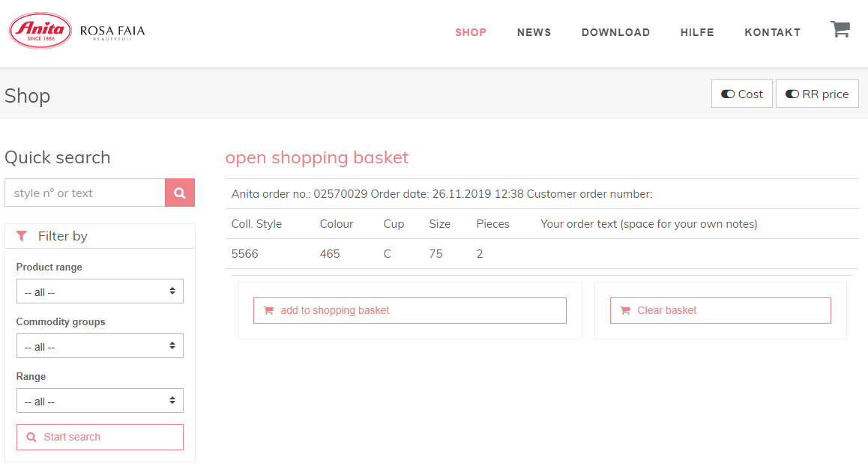Expand the Commodity groups dropdown
868x472 pixels.
[x=100, y=346]
